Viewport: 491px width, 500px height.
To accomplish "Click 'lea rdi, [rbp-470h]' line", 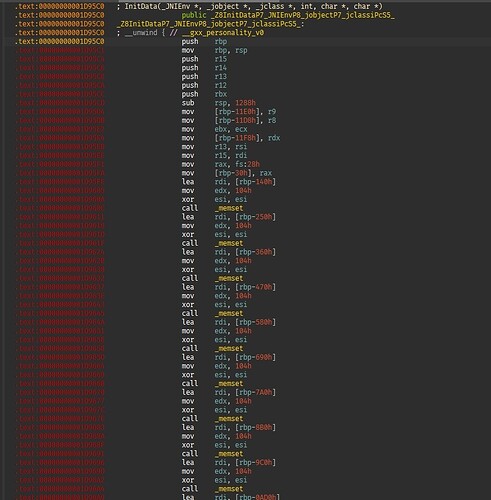I will pos(229,287).
